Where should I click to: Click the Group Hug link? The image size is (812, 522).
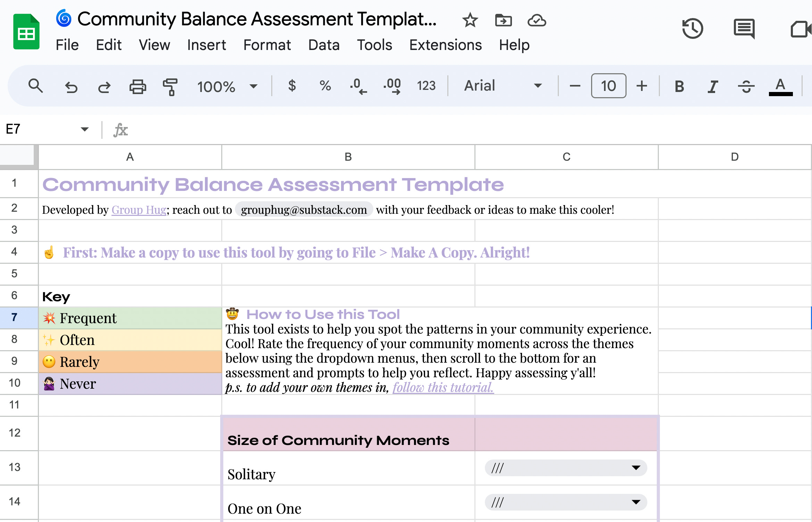click(139, 210)
